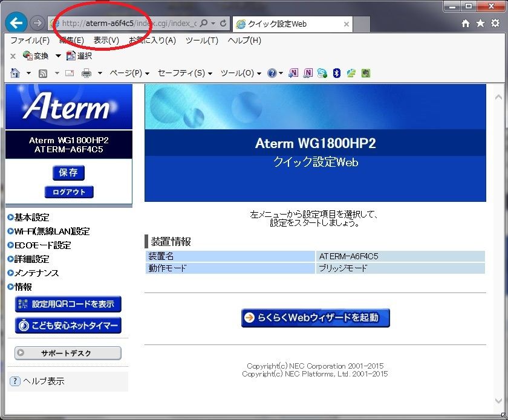Click the address bar URL field

[129, 24]
